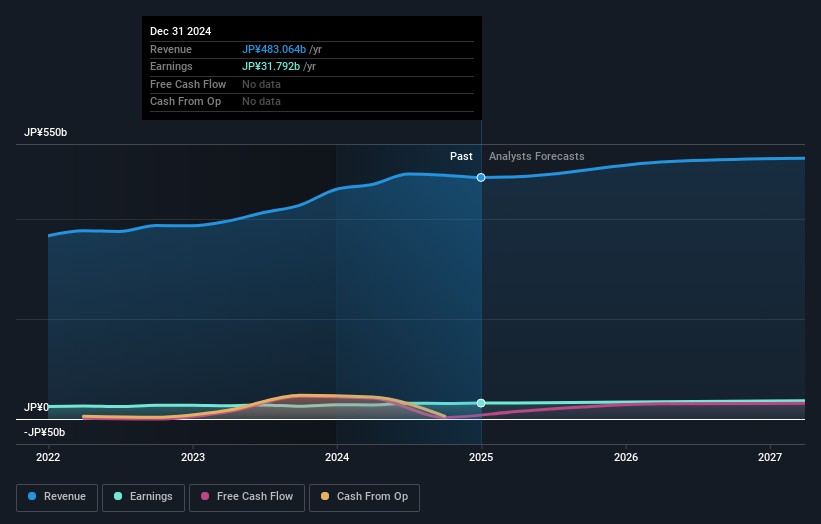Viewport: 821px width, 524px height.
Task: Toggle the Revenue series in legend
Action: (57, 497)
